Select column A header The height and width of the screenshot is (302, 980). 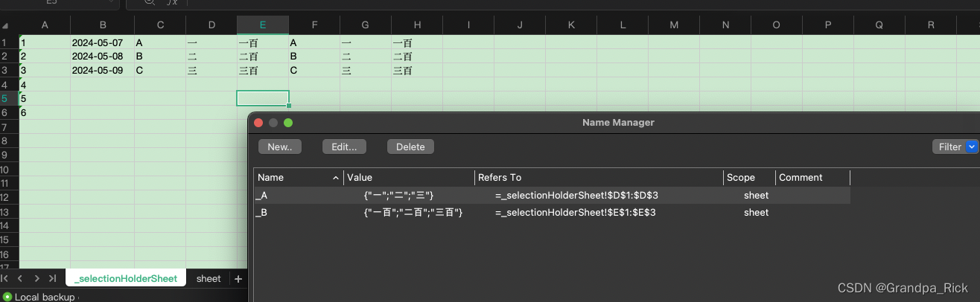[45, 25]
